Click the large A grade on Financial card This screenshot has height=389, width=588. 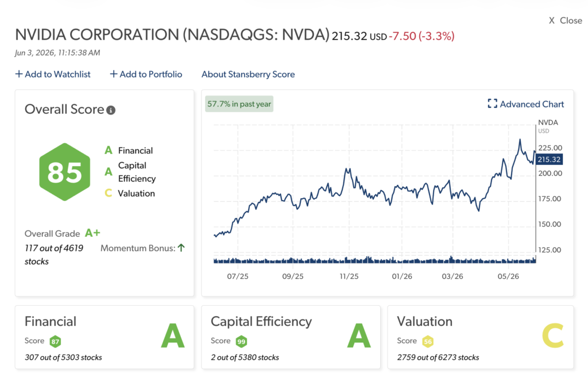coord(172,336)
